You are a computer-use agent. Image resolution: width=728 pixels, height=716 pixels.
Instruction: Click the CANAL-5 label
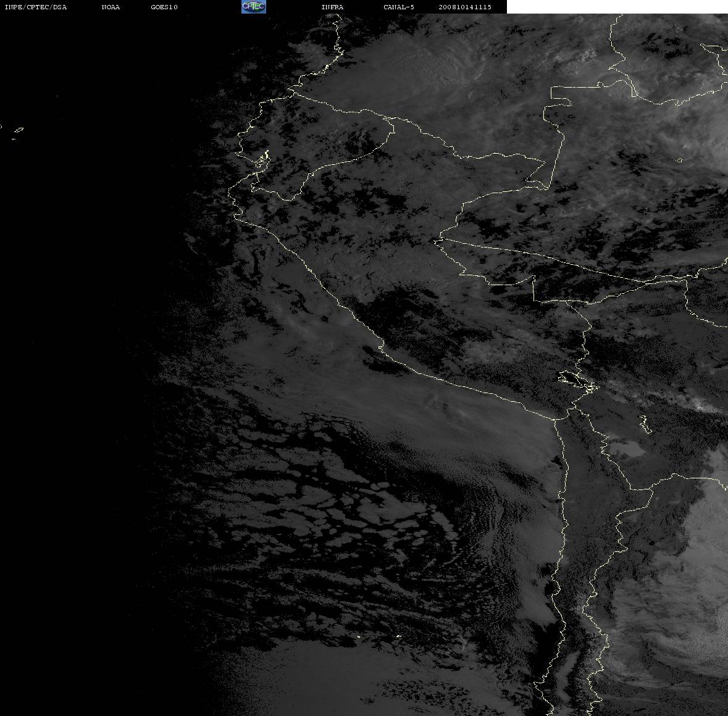click(399, 7)
